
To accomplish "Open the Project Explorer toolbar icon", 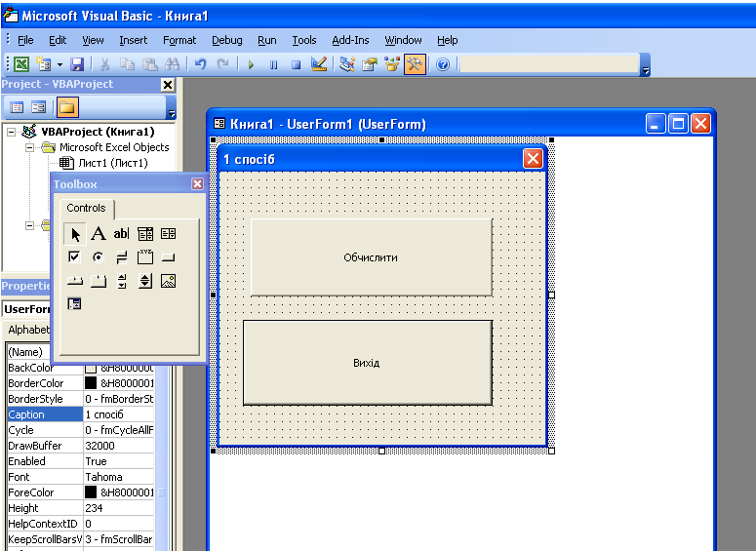I will point(346,64).
